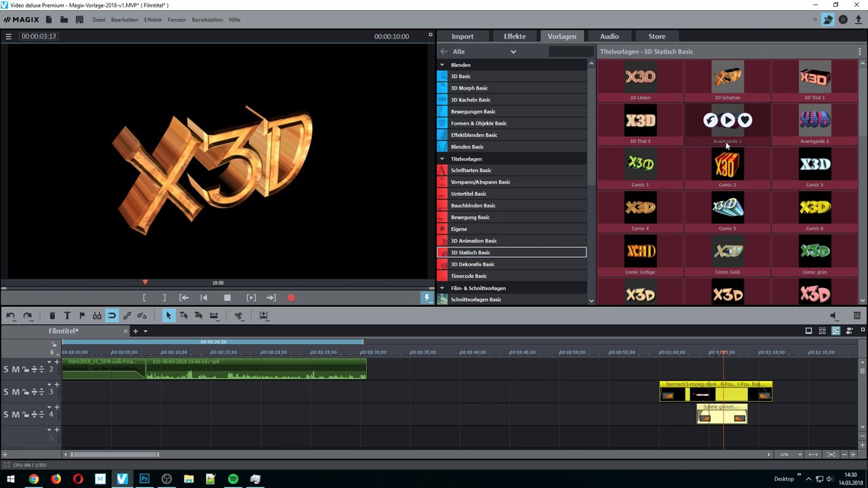Open the Datei menu
The image size is (868, 488).
(x=99, y=20)
